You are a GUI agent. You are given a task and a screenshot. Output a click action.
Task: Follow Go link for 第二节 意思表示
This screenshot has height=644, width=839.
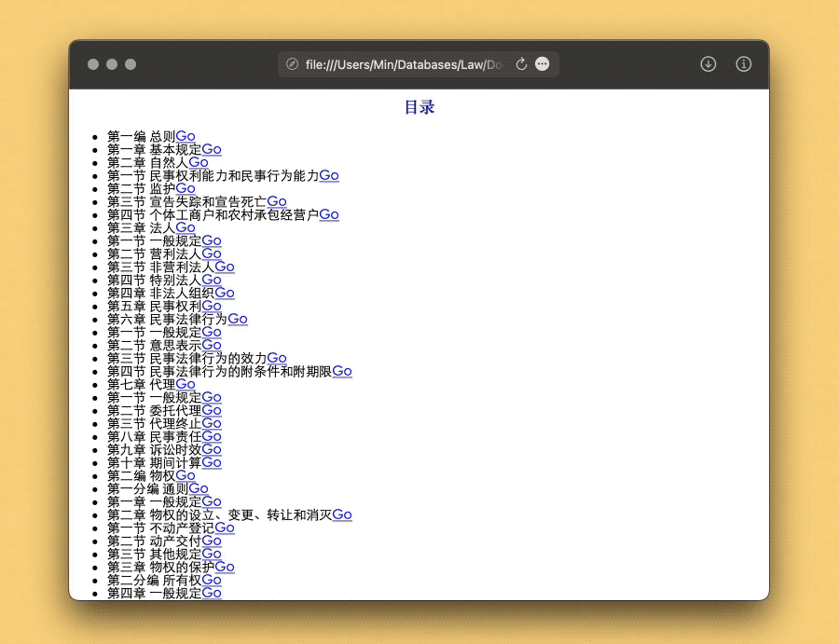tap(212, 345)
